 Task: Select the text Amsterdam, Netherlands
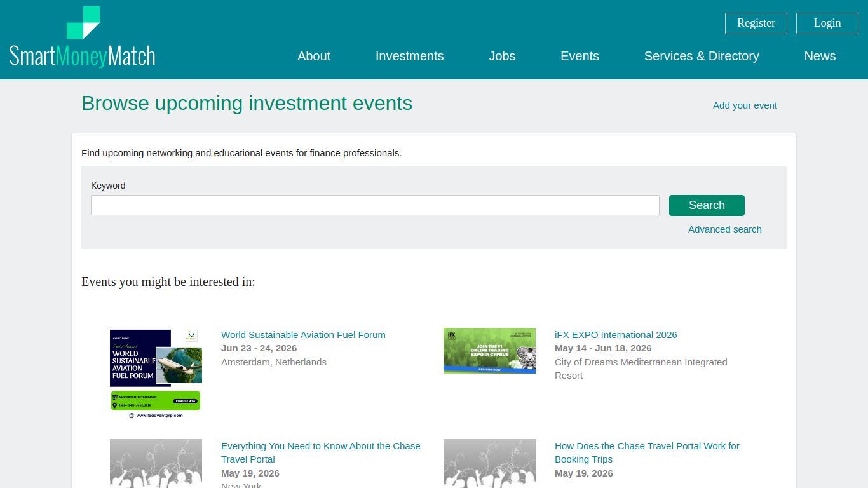[274, 362]
